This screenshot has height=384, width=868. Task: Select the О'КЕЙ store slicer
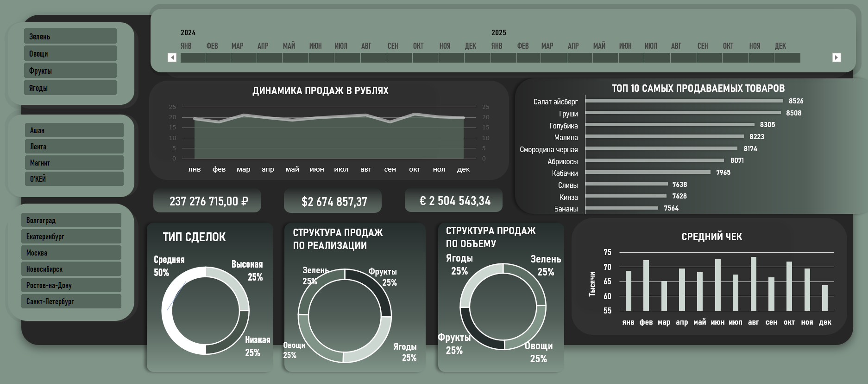pyautogui.click(x=74, y=179)
